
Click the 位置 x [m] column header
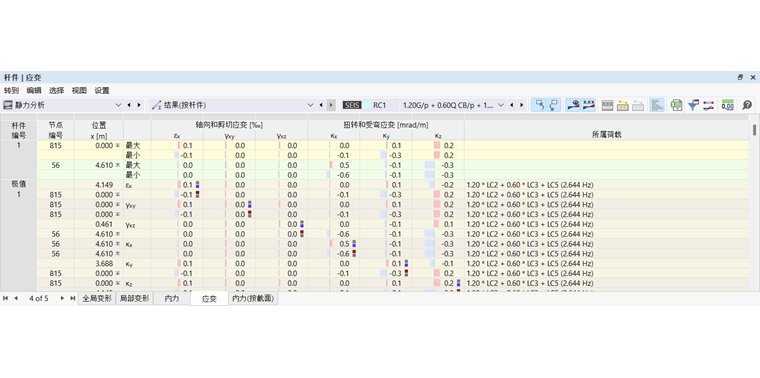pos(99,130)
